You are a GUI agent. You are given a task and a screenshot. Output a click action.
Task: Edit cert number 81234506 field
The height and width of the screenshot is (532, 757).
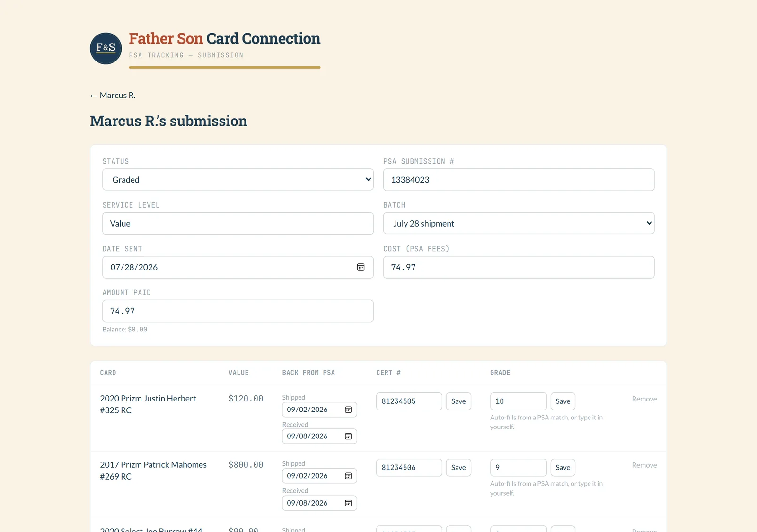pos(409,467)
